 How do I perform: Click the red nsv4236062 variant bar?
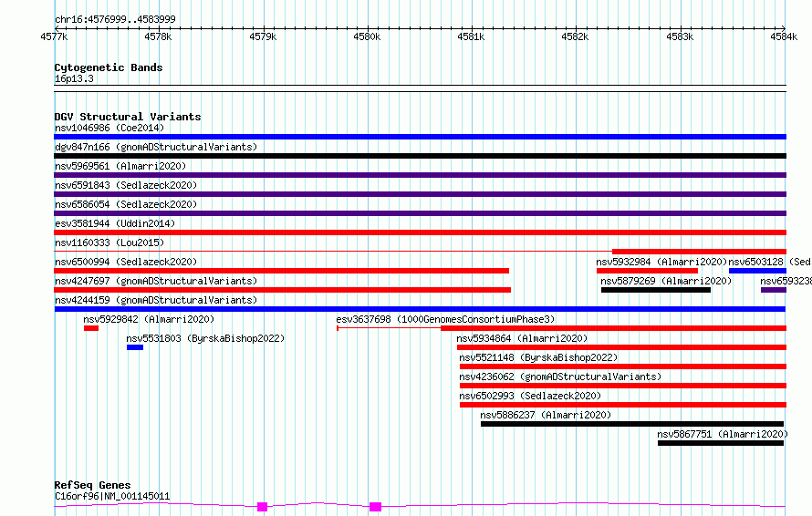tap(623, 386)
